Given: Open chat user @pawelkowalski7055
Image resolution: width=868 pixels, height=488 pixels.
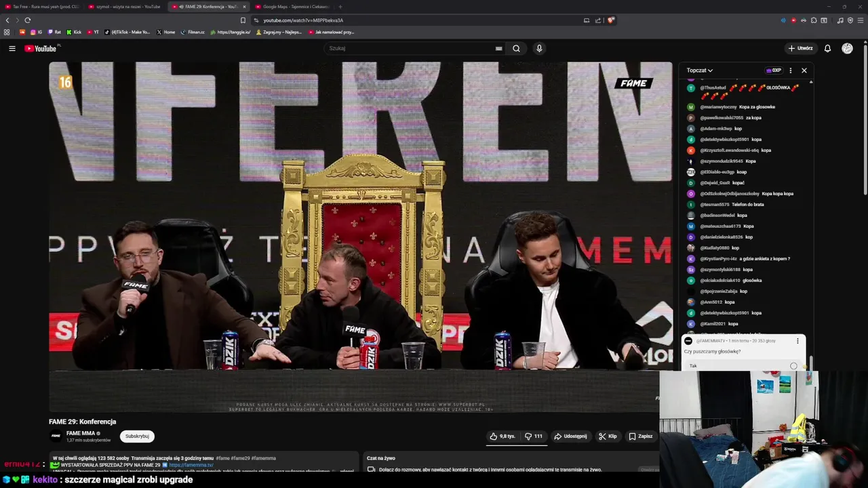Looking at the screenshot, I should click(x=722, y=118).
